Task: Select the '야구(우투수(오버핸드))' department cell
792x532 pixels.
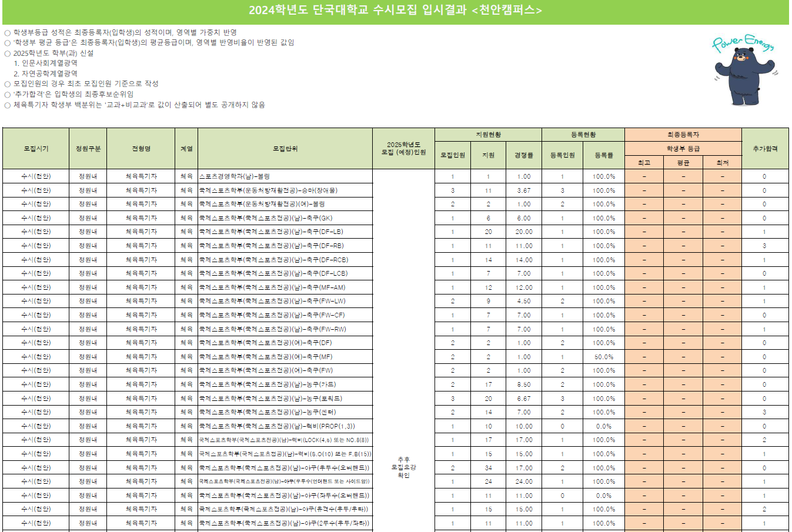Action: pos(285,468)
